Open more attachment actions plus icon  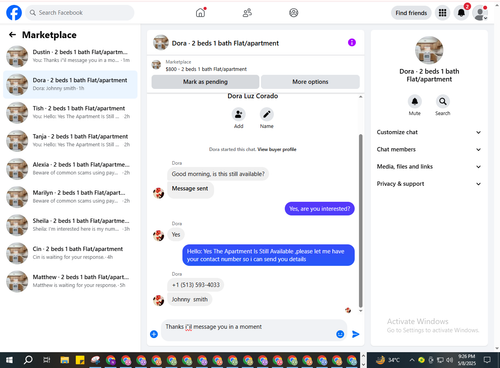154,334
